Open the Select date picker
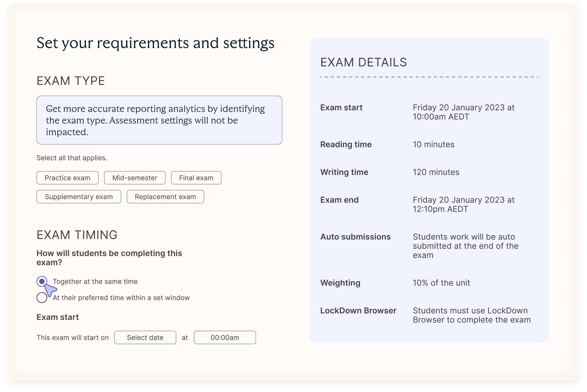 coord(145,338)
